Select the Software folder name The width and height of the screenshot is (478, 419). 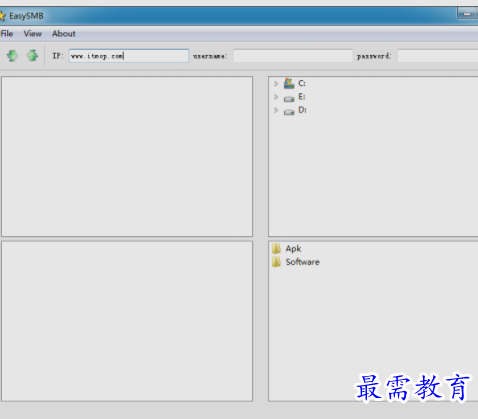click(302, 262)
